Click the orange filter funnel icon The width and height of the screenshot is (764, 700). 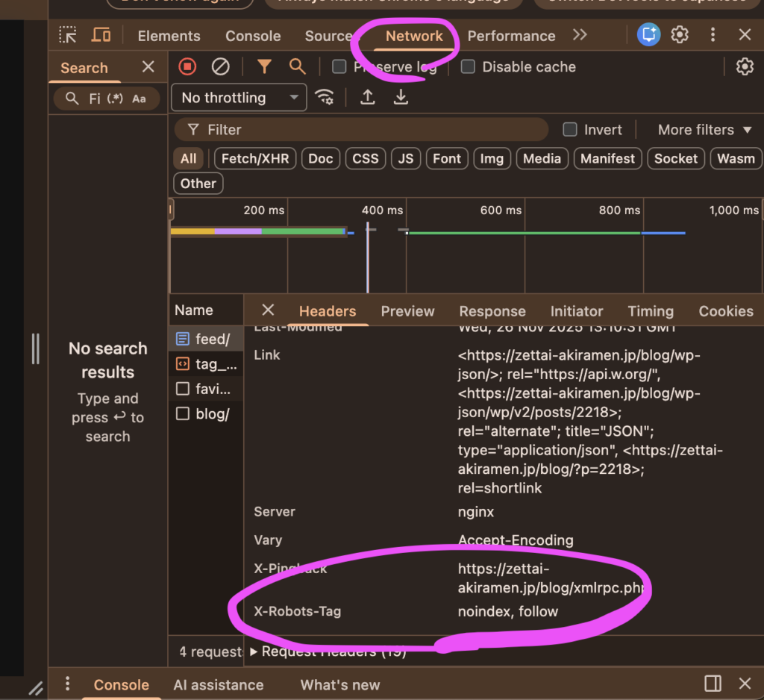coord(264,67)
